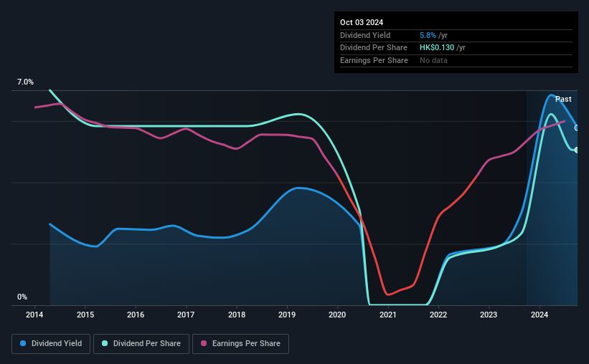This screenshot has height=364, width=589.
Task: Click the 2021 x-axis label
Action: click(388, 315)
